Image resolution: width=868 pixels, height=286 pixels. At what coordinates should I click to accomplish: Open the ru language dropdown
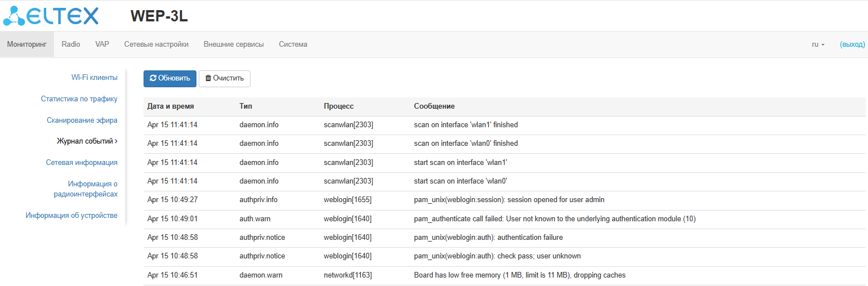point(818,44)
